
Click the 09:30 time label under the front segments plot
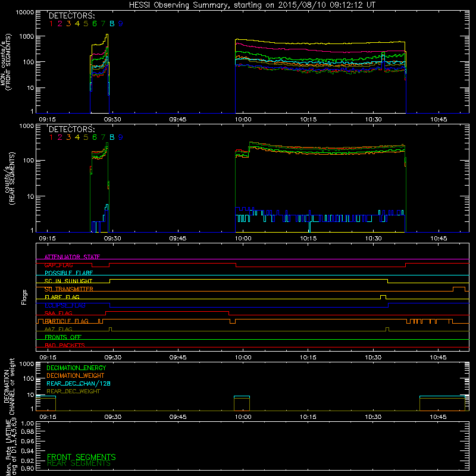112,120
